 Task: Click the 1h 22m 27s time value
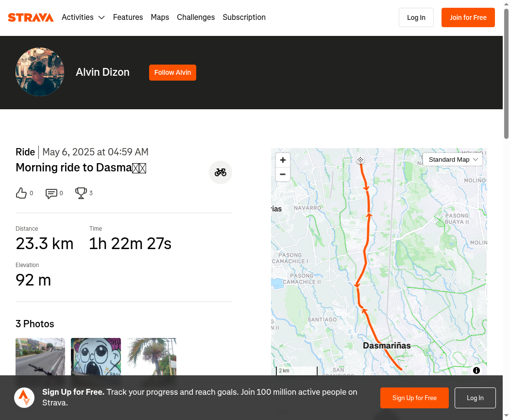pyautogui.click(x=130, y=243)
